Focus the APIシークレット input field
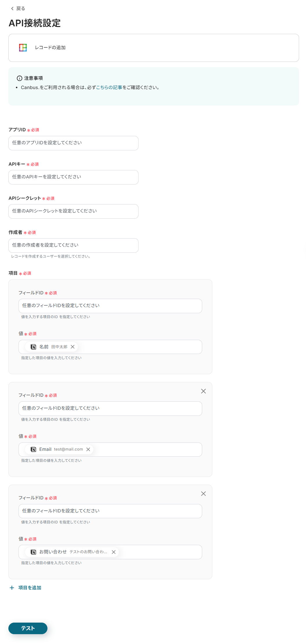 [73, 211]
